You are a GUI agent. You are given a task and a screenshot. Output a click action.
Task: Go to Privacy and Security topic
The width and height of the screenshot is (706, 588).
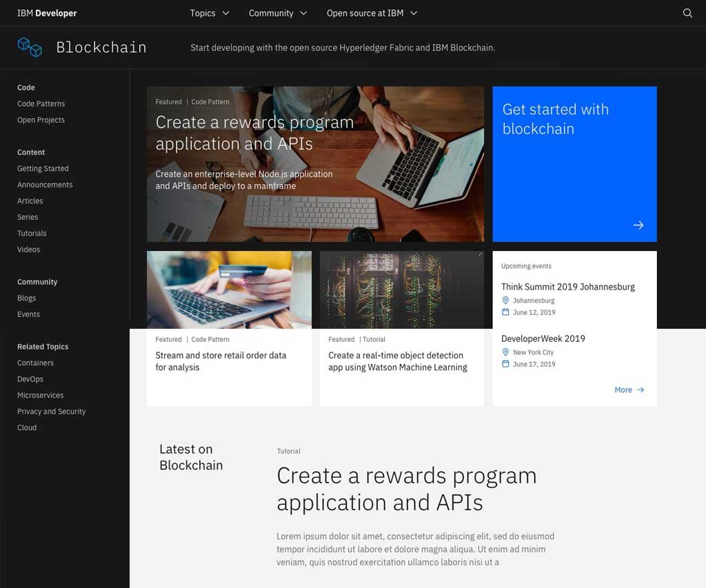51,412
